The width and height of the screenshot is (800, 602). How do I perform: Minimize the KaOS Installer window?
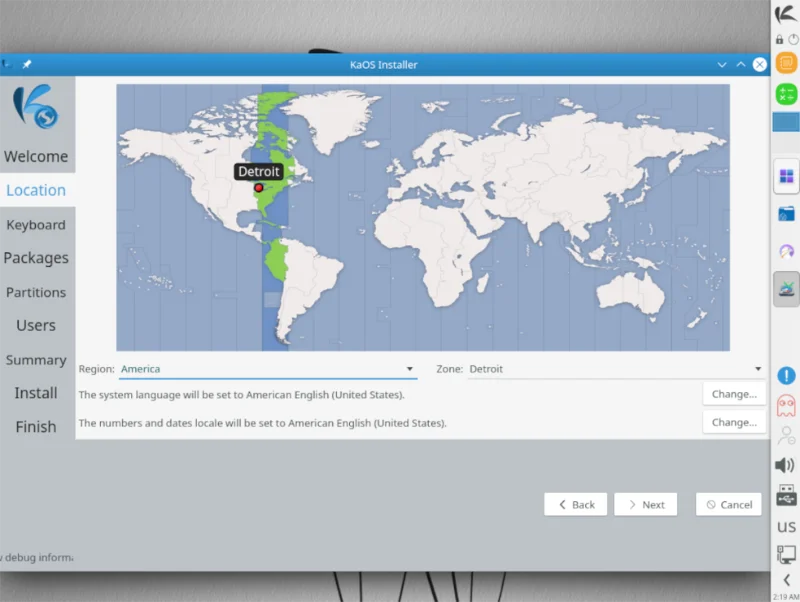click(722, 65)
